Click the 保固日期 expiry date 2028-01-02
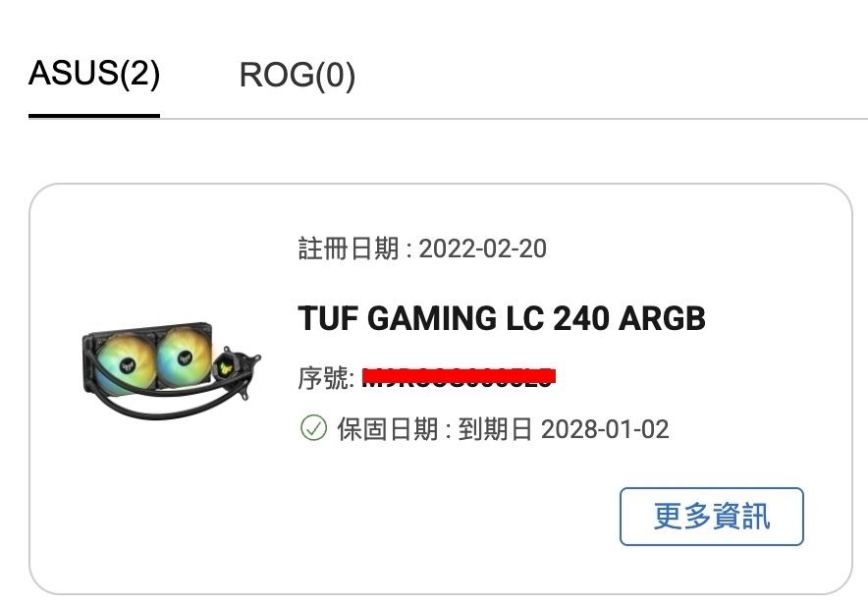The height and width of the screenshot is (607, 868). 605,429
